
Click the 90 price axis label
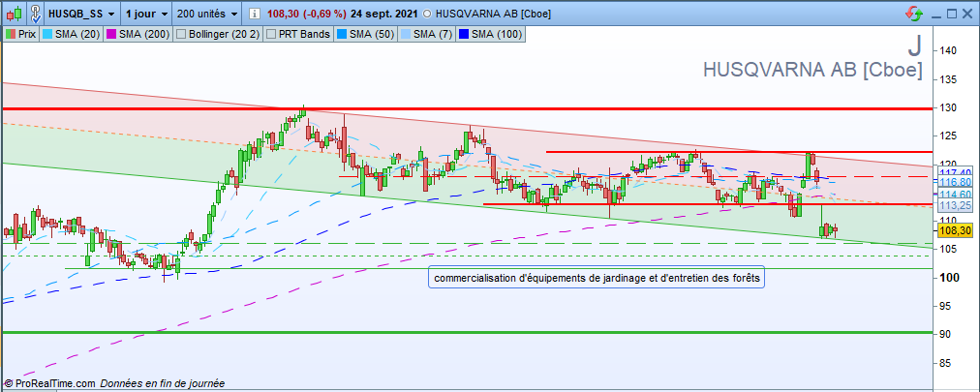click(x=944, y=334)
